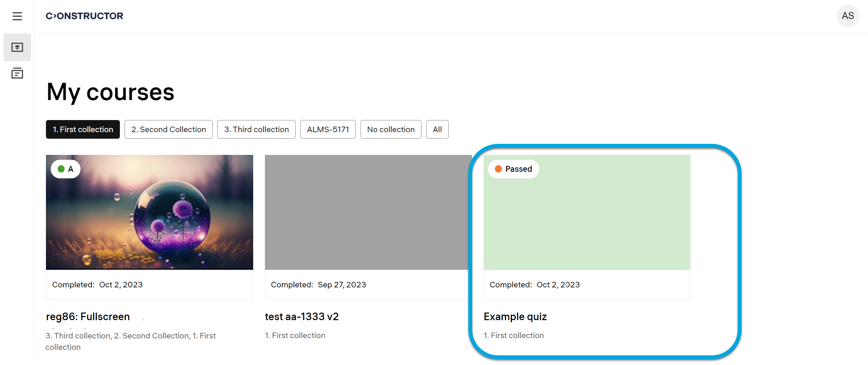
Task: Filter by 3. Third collection
Action: (x=256, y=129)
